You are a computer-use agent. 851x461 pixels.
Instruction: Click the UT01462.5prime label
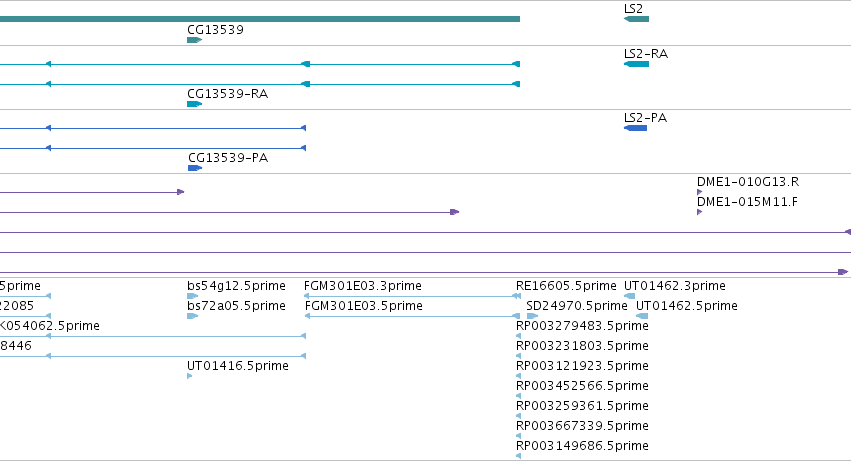coord(687,306)
